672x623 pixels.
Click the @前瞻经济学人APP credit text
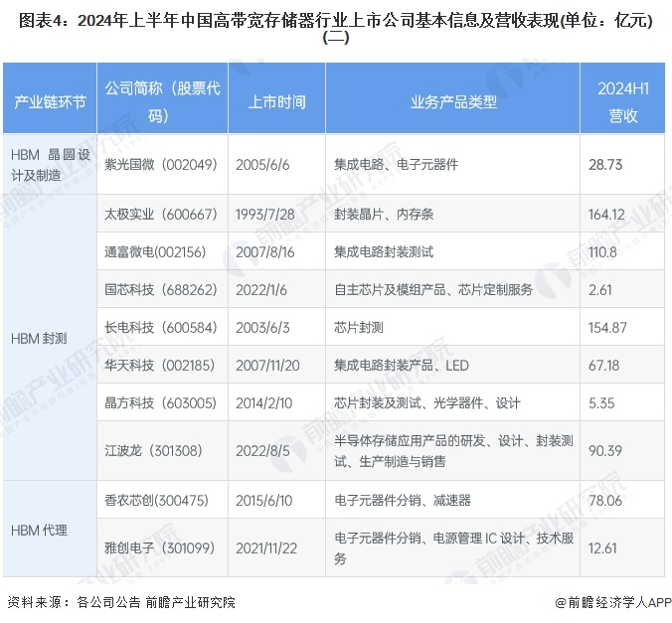point(613,602)
